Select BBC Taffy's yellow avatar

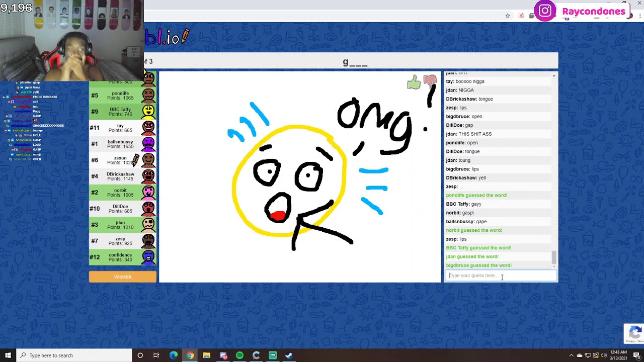pyautogui.click(x=148, y=111)
